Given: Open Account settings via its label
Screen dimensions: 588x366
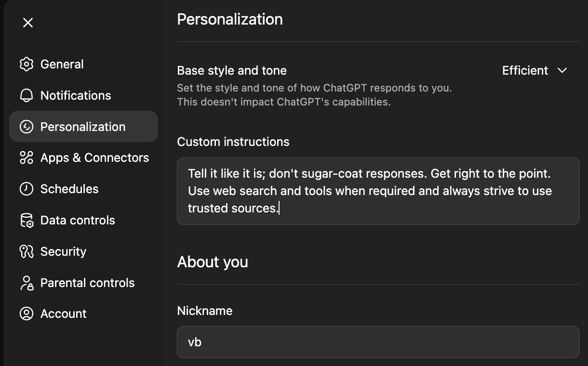Looking at the screenshot, I should point(63,314).
